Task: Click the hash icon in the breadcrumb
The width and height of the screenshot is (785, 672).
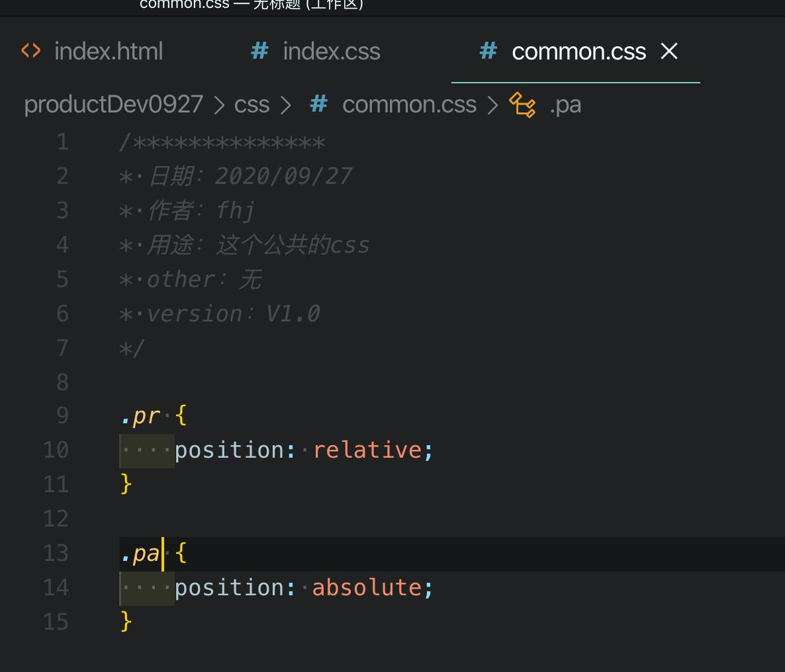Action: click(x=319, y=105)
